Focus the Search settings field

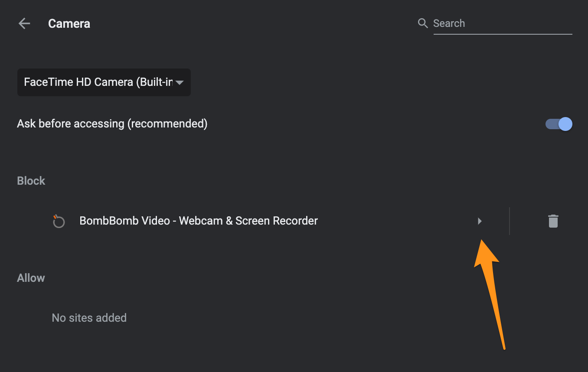[503, 23]
